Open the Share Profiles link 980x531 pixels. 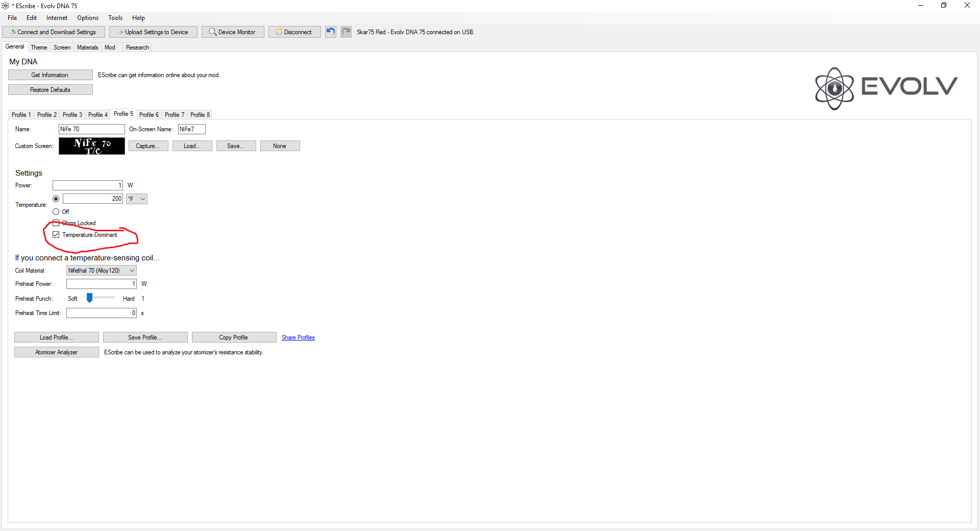point(298,337)
